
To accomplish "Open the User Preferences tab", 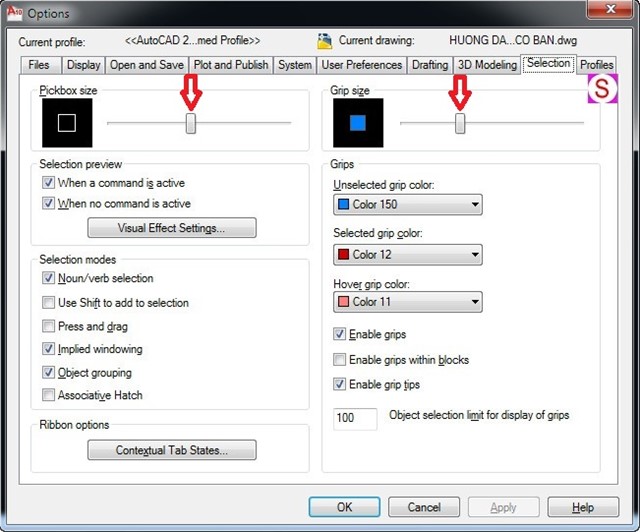I will coord(362,65).
